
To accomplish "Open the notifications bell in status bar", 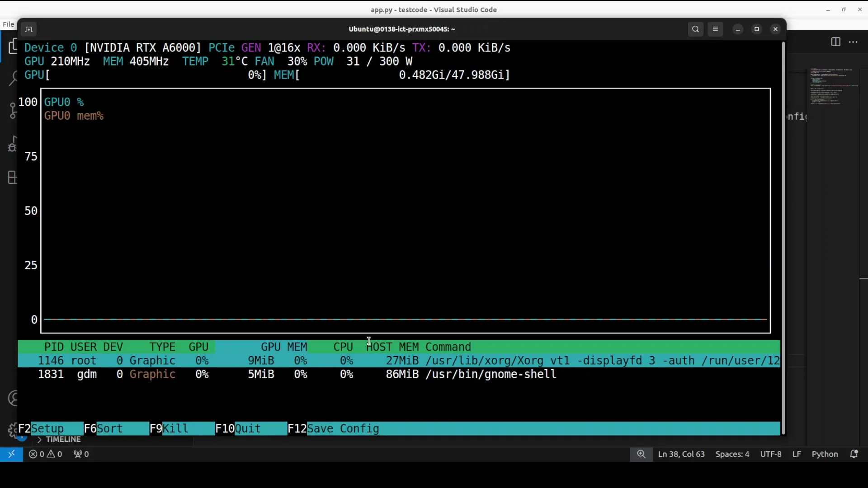I will tap(854, 454).
